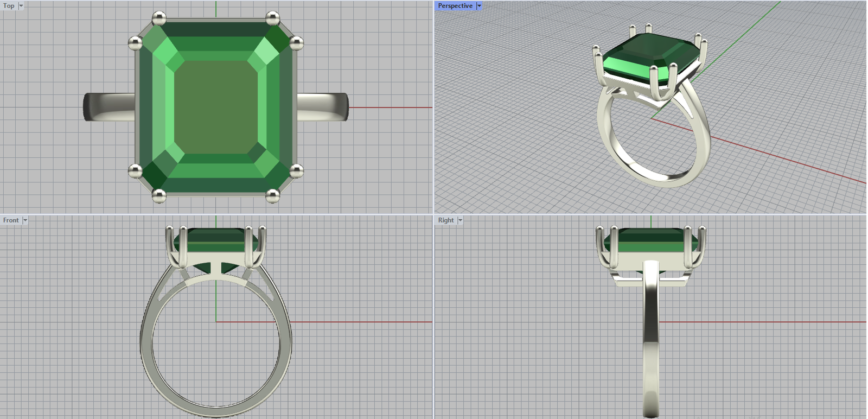868x419 pixels.
Task: Click the red X-axis line in Top view
Action: tap(391, 107)
